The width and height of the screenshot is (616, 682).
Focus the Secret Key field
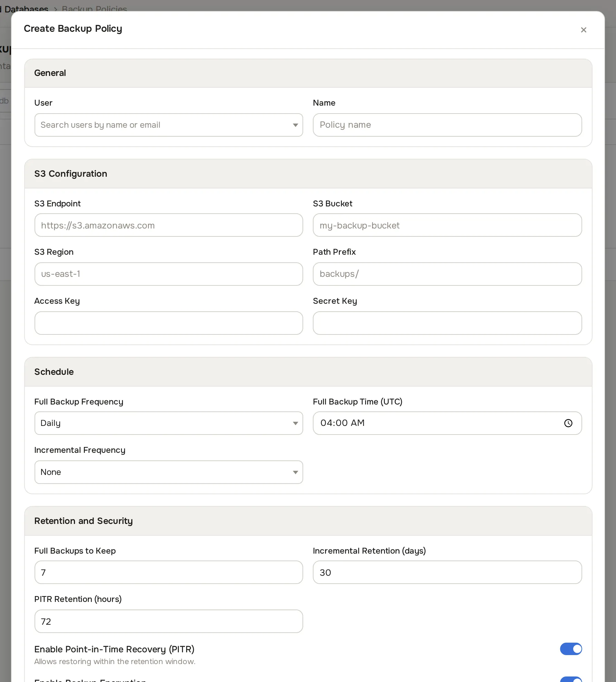(x=447, y=323)
